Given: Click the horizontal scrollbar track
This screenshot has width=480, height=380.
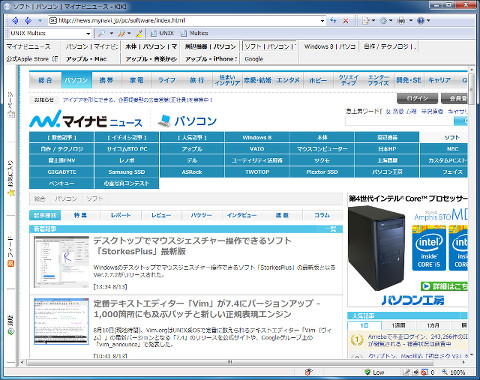Looking at the screenshot, I should 243,362.
